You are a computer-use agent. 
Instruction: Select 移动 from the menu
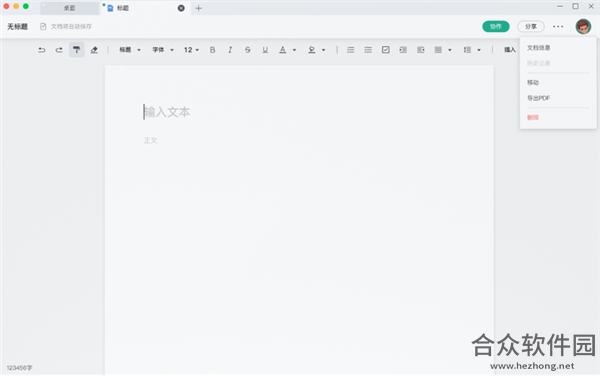point(533,83)
